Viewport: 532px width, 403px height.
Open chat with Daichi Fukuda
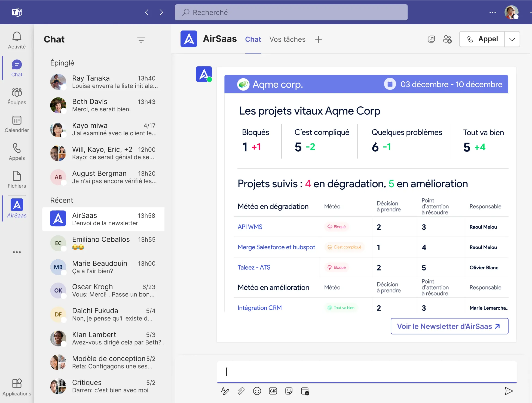[x=103, y=315]
